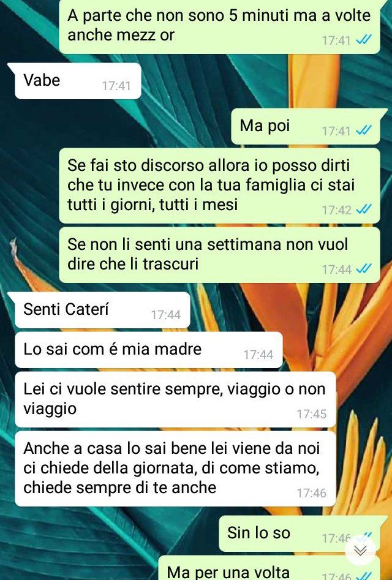Tap read ticks on 'anche mezz or' message

tap(363, 40)
